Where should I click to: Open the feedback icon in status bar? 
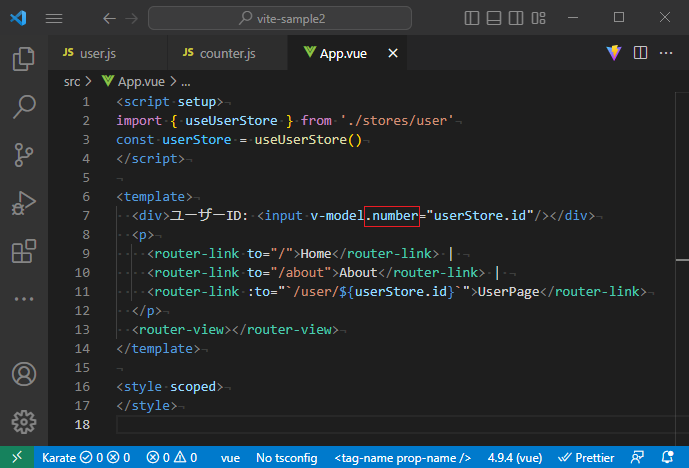(x=637, y=458)
